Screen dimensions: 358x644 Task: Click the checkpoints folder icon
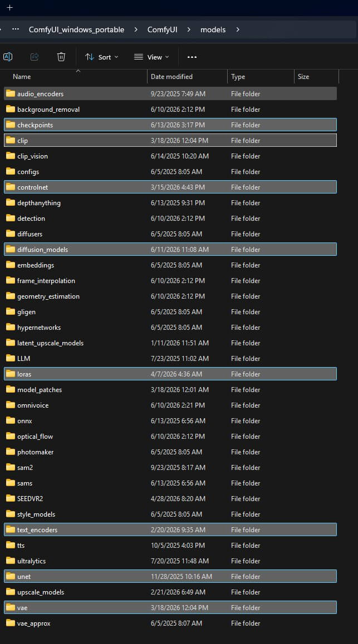coord(11,125)
